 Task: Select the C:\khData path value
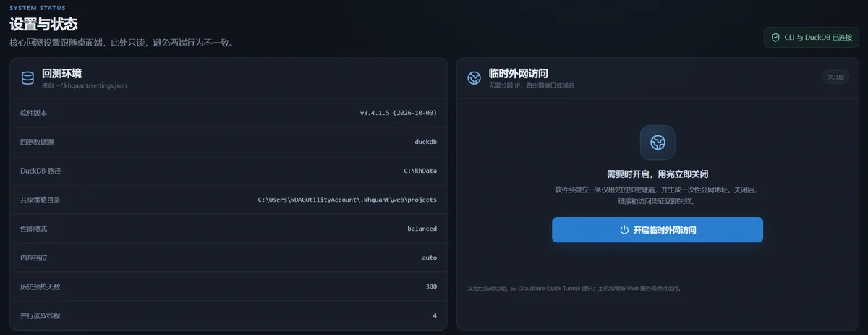coord(420,171)
